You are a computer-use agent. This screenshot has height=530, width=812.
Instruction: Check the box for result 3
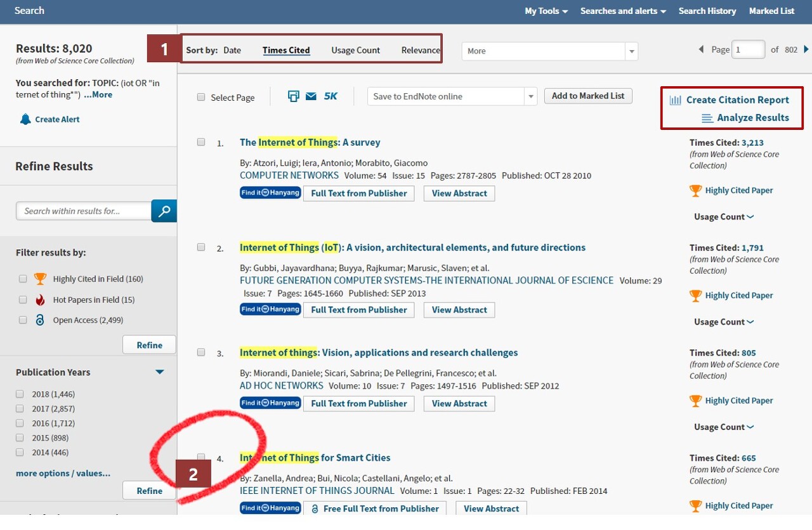click(x=201, y=352)
